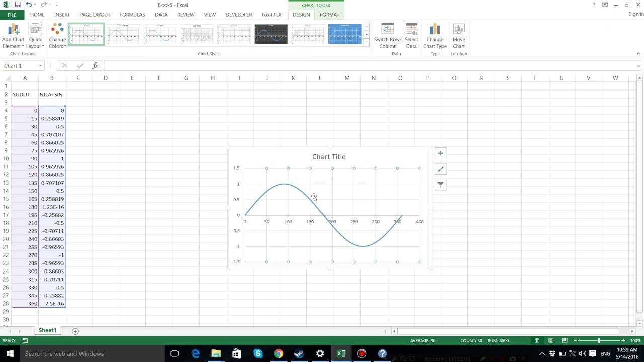
Task: Click Change Chart Type
Action: point(435,36)
